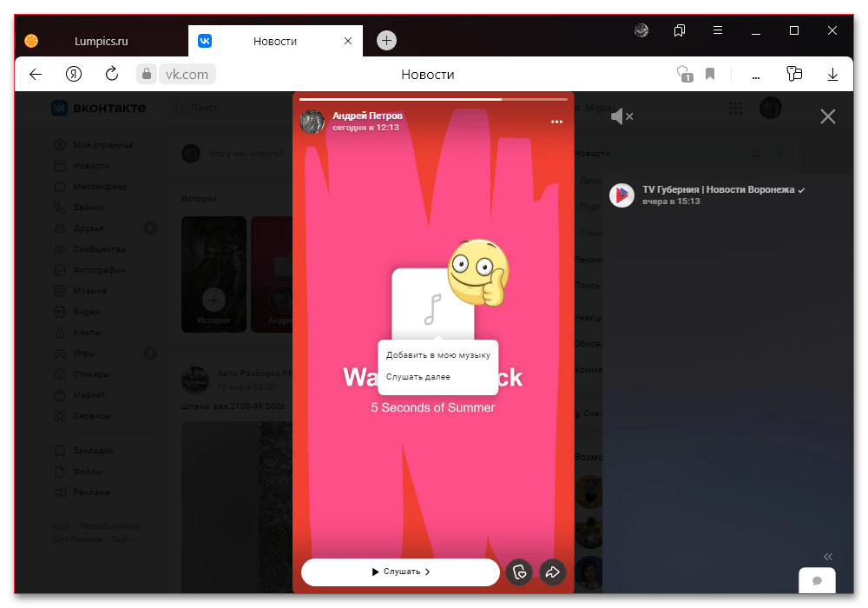
Task: Collapse the panel with the double chevron
Action: [827, 557]
